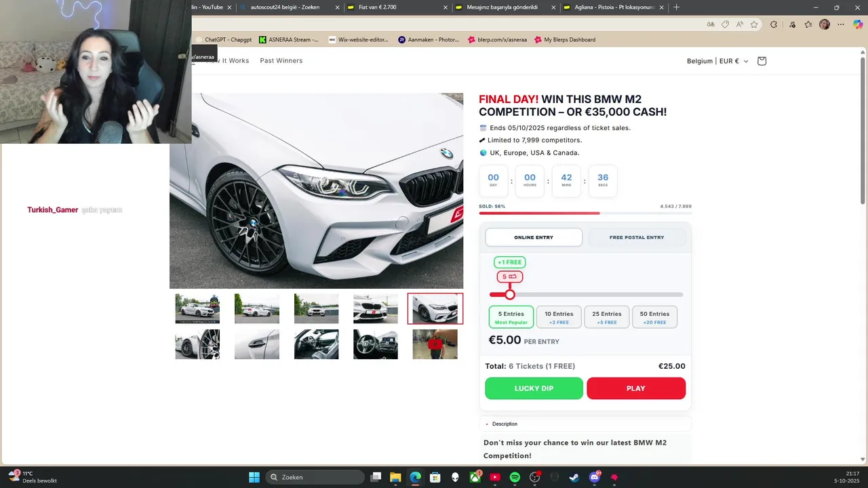Choose the 5 Entries Most Popular option
Screen dimensions: 868x488
click(x=511, y=317)
